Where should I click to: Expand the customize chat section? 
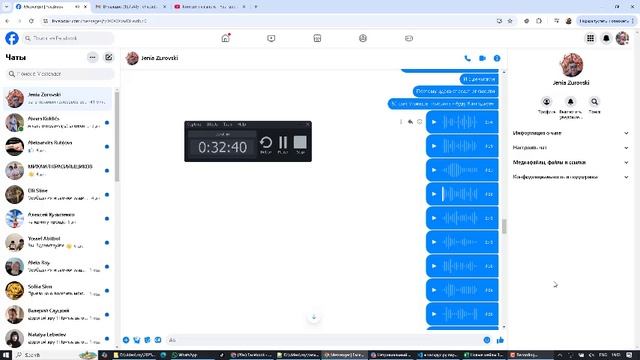click(x=571, y=148)
